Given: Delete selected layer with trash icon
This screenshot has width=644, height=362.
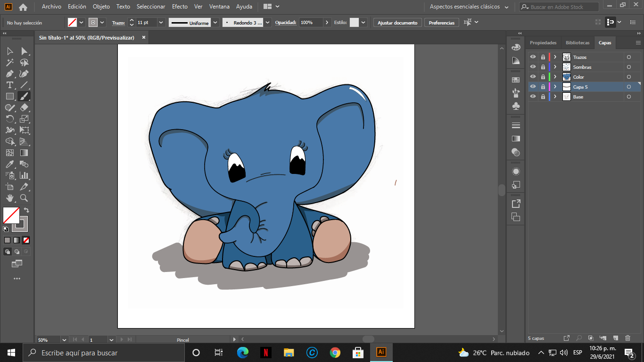Looking at the screenshot, I should [x=627, y=338].
